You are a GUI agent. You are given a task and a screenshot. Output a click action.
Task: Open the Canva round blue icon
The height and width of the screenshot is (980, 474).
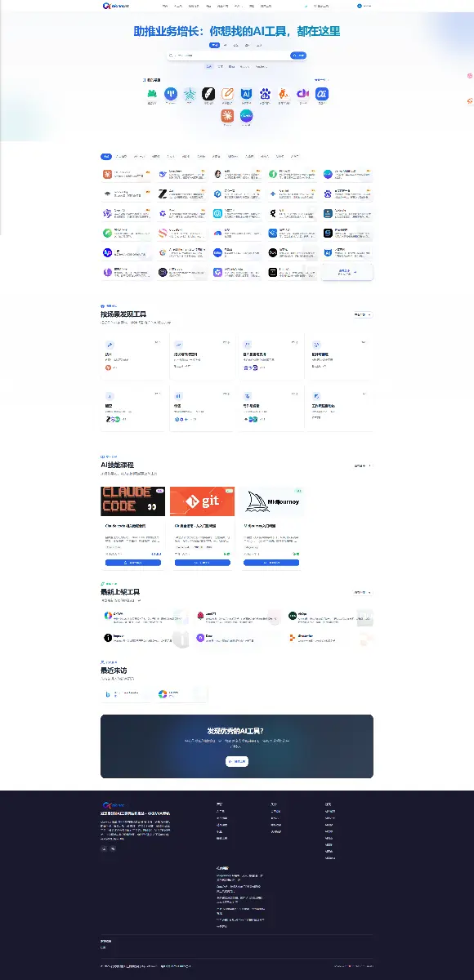[246, 117]
